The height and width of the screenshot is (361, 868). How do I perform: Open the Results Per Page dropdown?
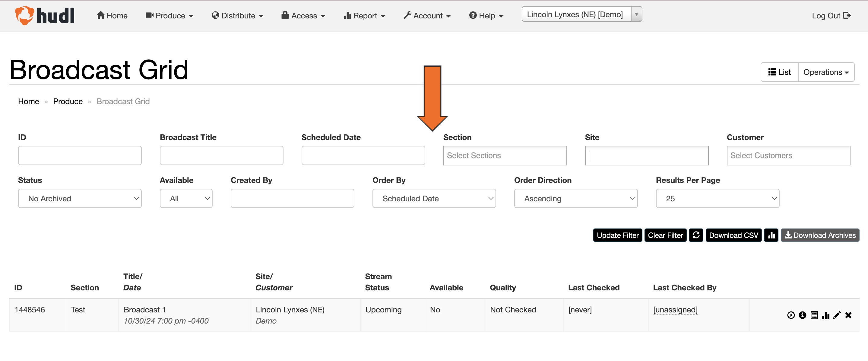pos(718,198)
